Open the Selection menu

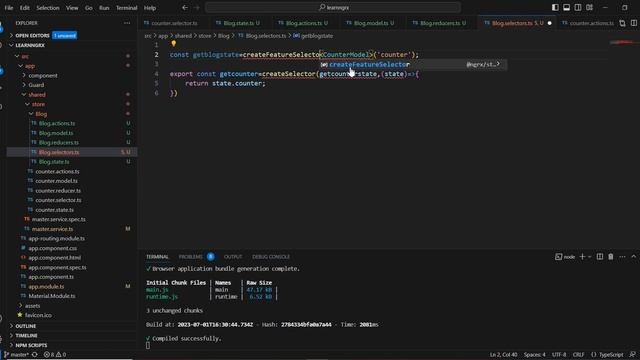48,8
